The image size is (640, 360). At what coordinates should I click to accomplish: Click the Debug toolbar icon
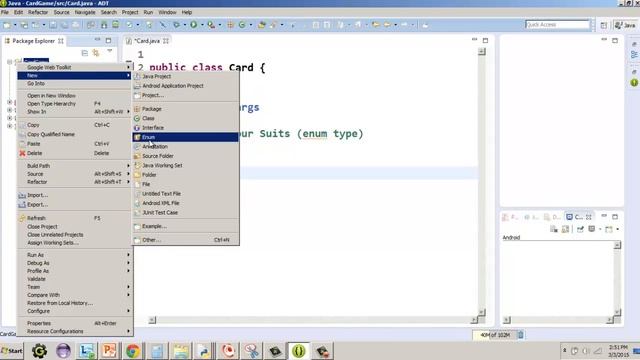point(176,25)
